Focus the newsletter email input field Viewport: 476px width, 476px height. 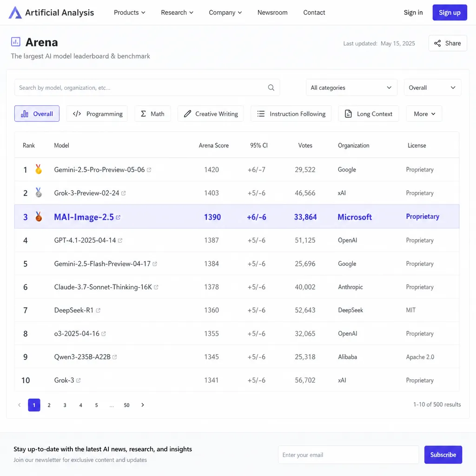click(x=348, y=455)
